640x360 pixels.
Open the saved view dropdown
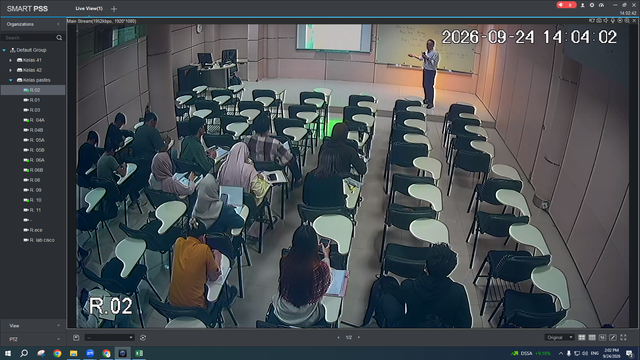[x=109, y=338]
